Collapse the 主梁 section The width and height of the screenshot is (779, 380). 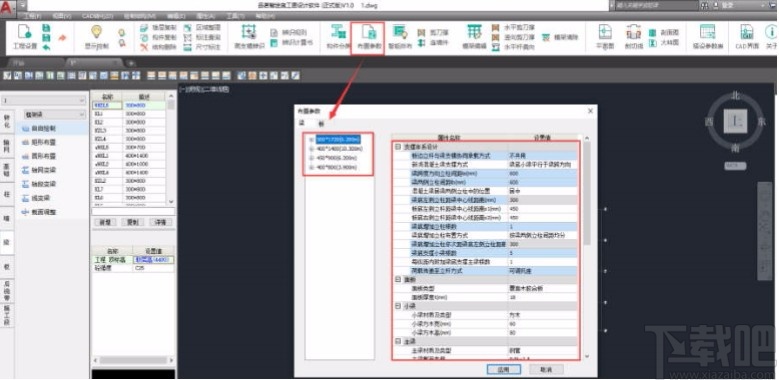(398, 342)
